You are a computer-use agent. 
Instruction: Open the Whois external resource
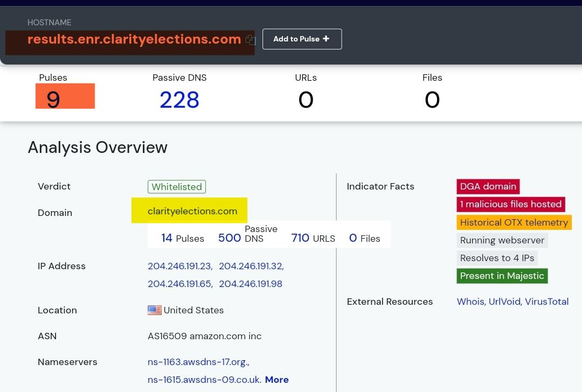pos(470,302)
